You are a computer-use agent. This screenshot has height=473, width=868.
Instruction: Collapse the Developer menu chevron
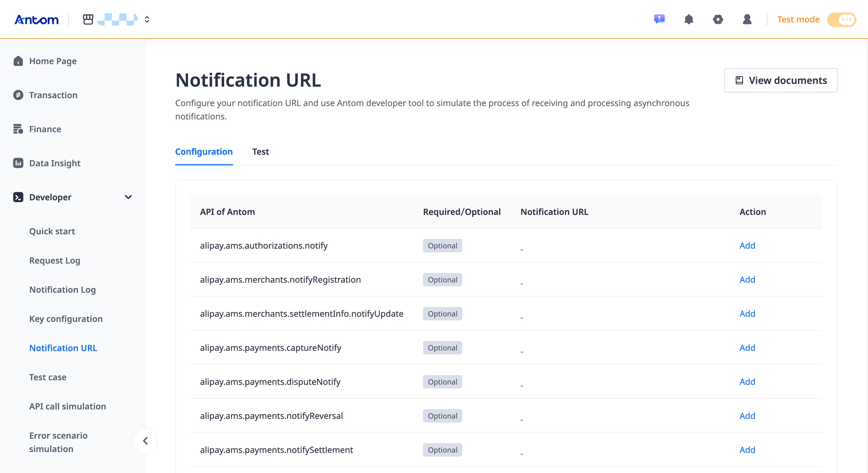[x=128, y=197]
